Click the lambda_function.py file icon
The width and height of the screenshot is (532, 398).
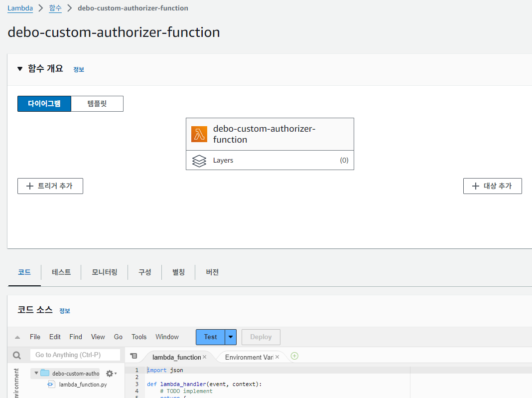pyautogui.click(x=51, y=385)
